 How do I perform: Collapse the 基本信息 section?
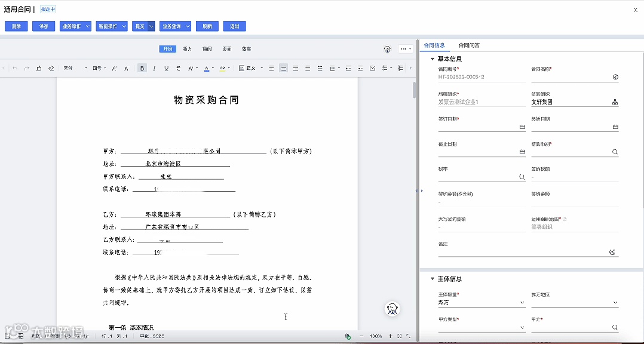coord(431,58)
